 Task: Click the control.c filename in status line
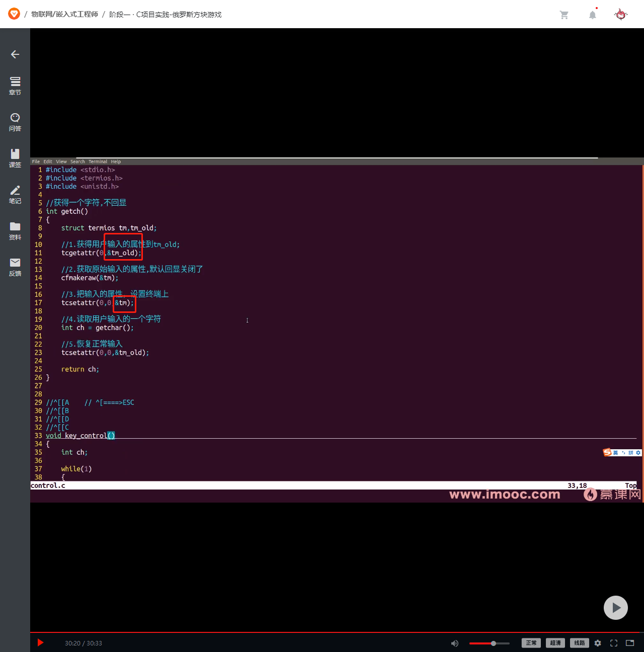point(48,485)
